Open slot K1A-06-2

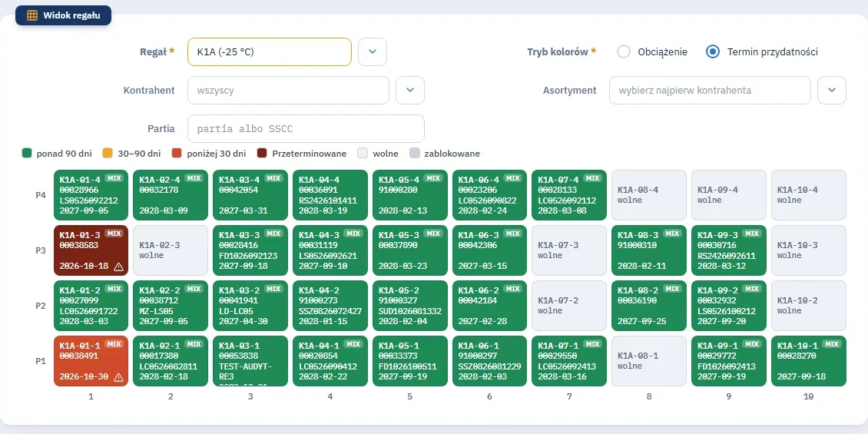[x=489, y=306]
